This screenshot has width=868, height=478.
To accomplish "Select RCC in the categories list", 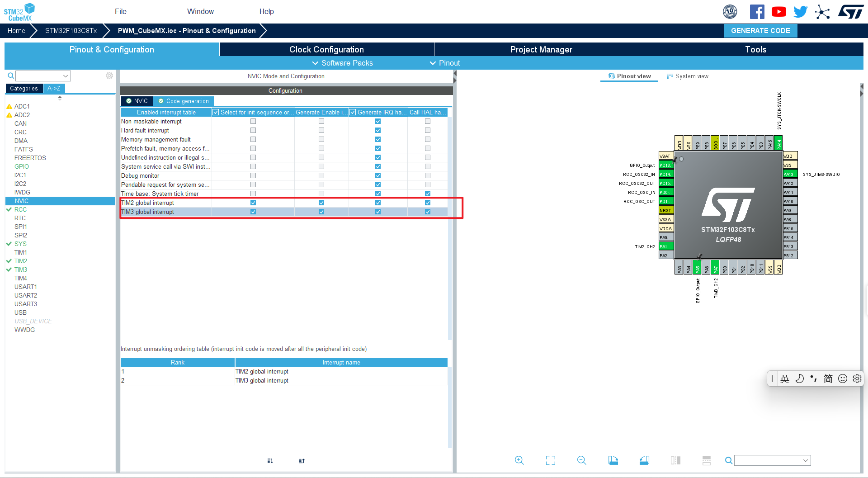I will (20, 209).
